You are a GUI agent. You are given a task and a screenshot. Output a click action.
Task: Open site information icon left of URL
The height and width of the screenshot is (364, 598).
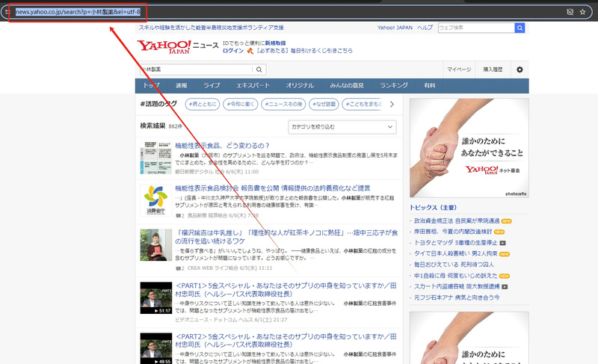pyautogui.click(x=7, y=12)
